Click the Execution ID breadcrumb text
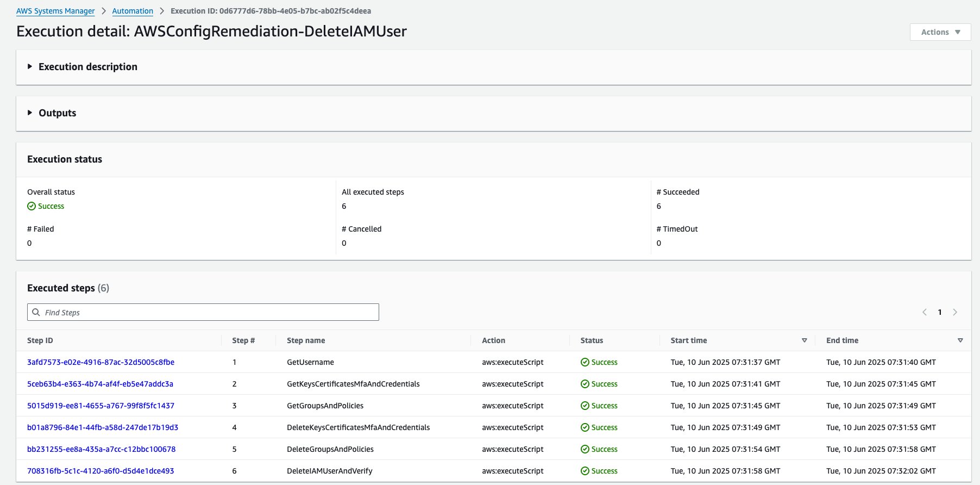The height and width of the screenshot is (485, 980). click(x=271, y=11)
